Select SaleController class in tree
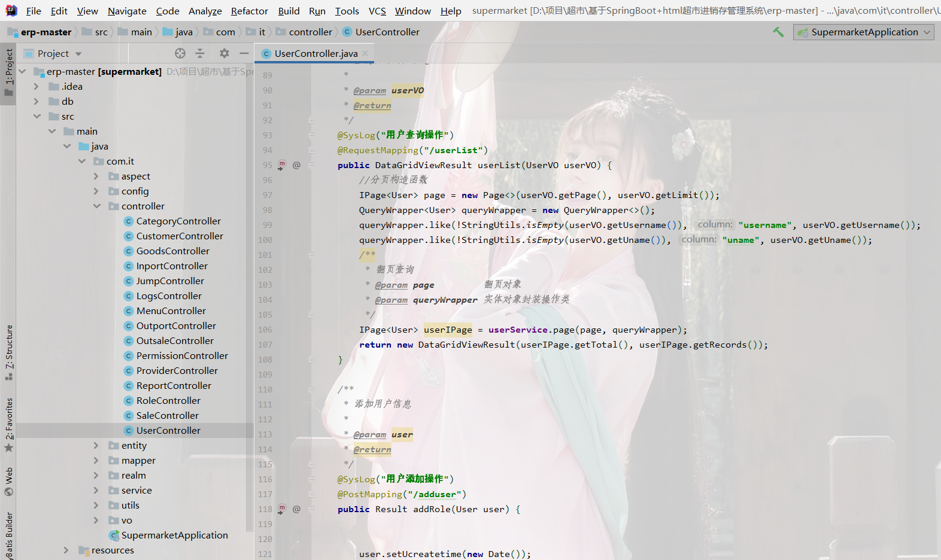941x560 pixels. pyautogui.click(x=168, y=415)
